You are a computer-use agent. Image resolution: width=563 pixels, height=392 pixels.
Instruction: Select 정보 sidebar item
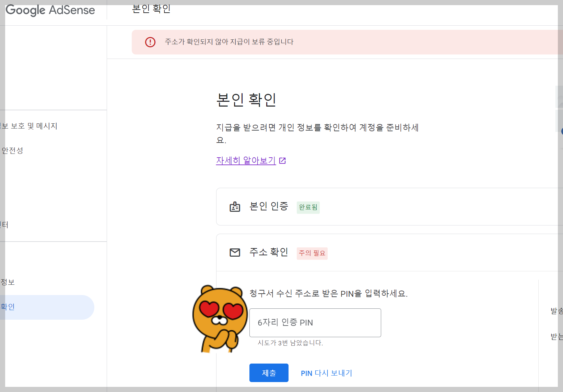8,282
